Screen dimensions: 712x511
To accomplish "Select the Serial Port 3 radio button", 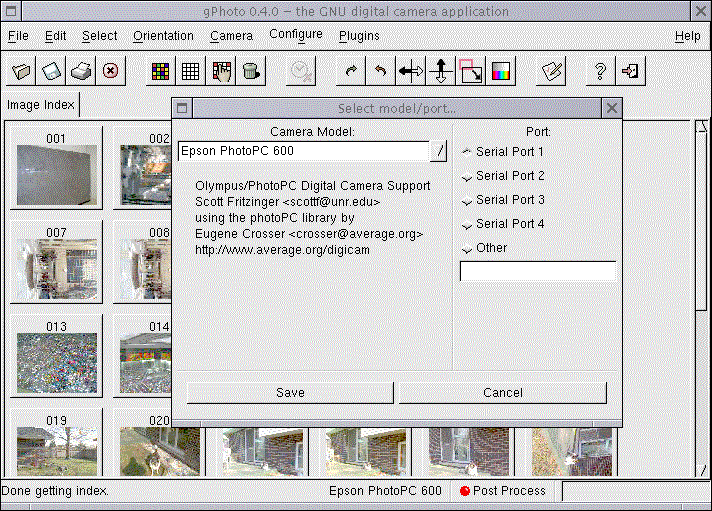I will [466, 201].
